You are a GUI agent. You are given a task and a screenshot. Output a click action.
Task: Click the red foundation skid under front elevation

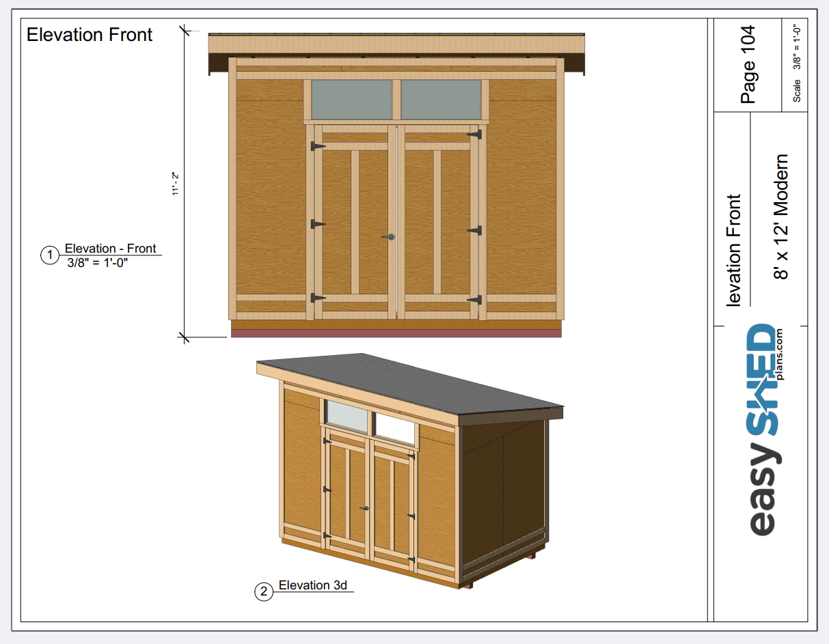click(x=396, y=333)
